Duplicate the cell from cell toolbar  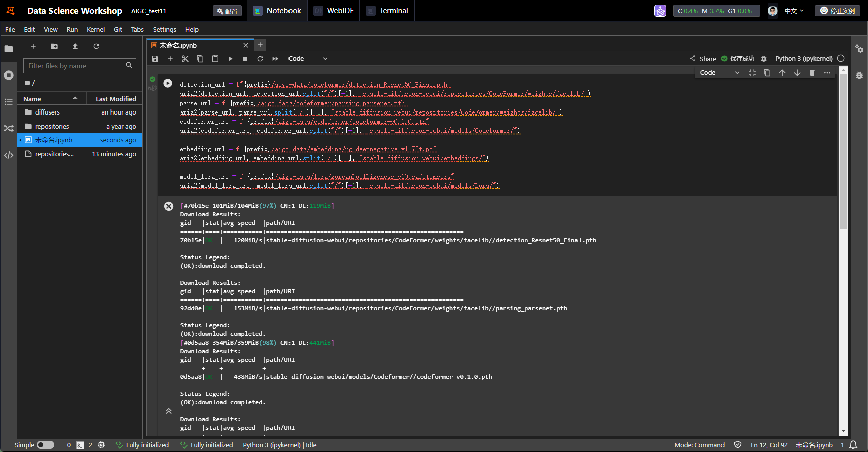click(x=767, y=73)
